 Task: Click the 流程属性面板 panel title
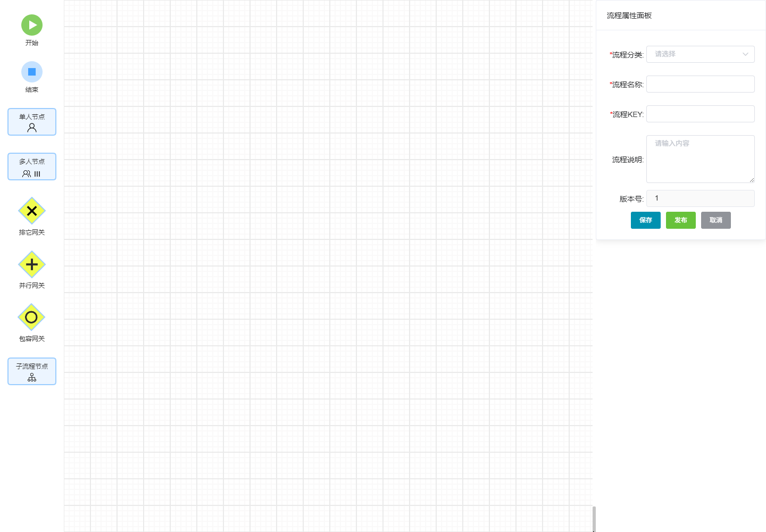pos(629,15)
